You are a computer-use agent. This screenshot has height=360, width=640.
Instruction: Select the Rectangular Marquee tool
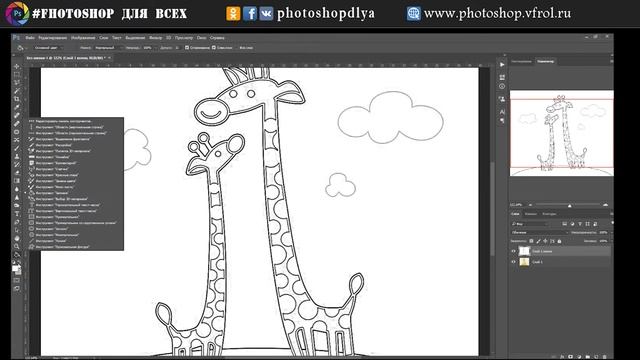[x=17, y=75]
